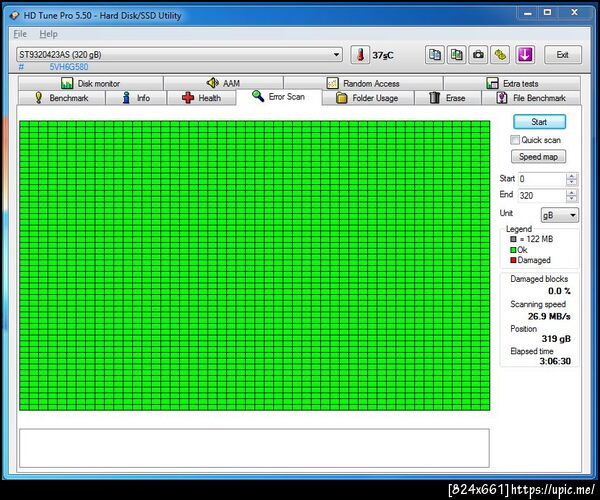Close the HD Tune Pro window

(x=574, y=13)
